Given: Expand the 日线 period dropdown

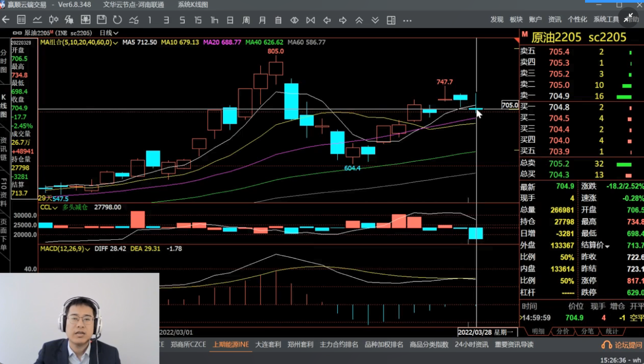Looking at the screenshot, I should click(x=109, y=33).
